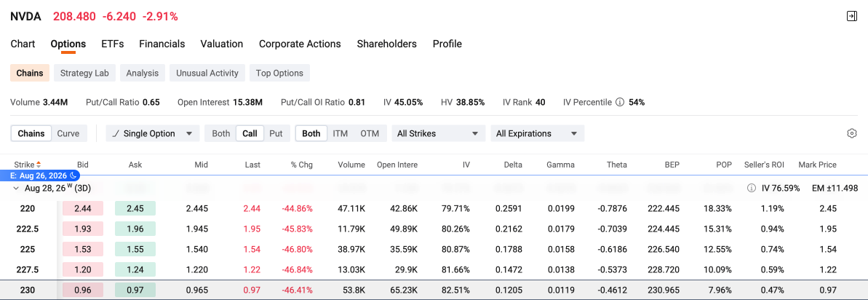
Task: Click the NVDA ticker symbol
Action: 26,17
